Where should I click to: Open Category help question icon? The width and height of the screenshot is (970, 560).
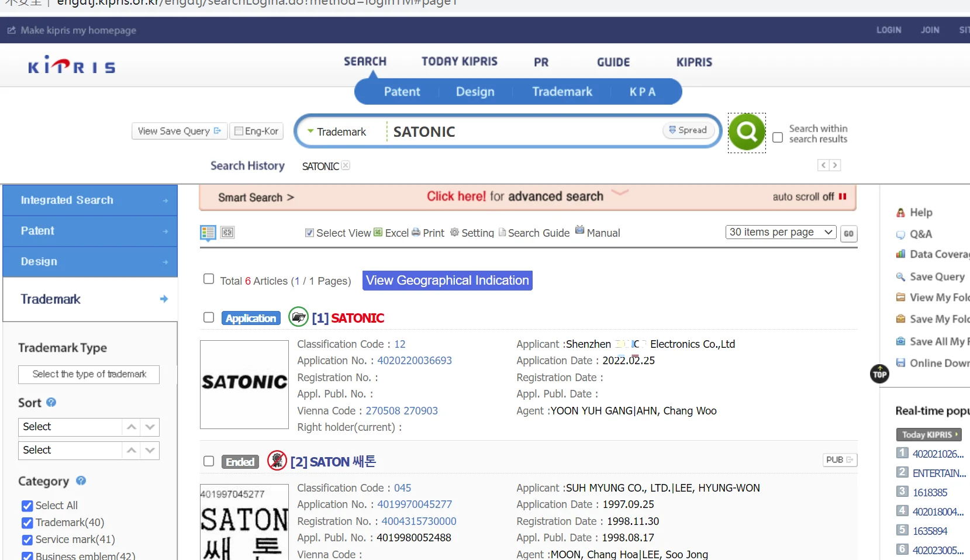(81, 481)
